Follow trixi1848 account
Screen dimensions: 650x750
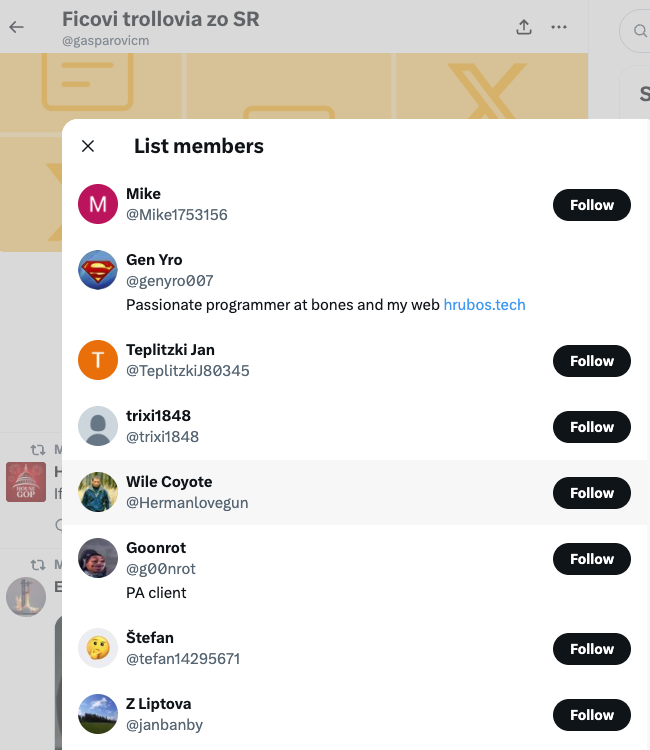tap(592, 427)
